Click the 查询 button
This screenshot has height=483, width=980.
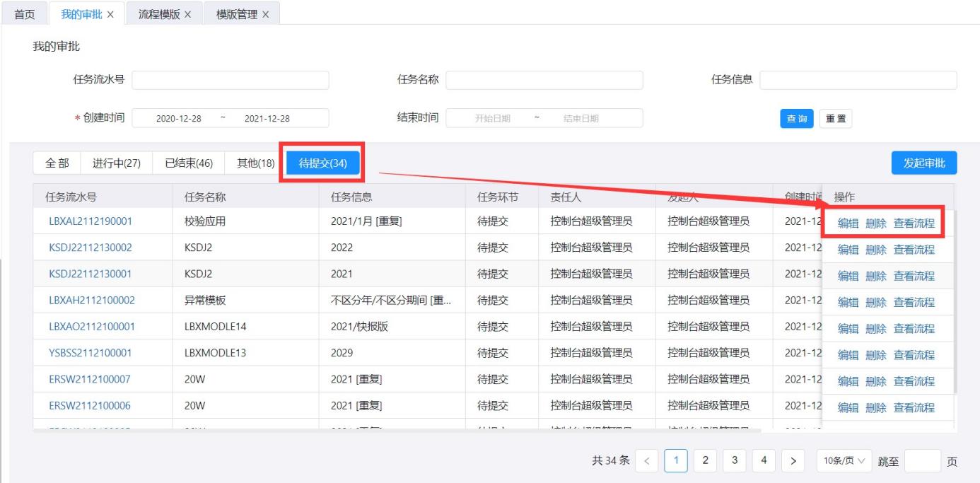[x=797, y=119]
